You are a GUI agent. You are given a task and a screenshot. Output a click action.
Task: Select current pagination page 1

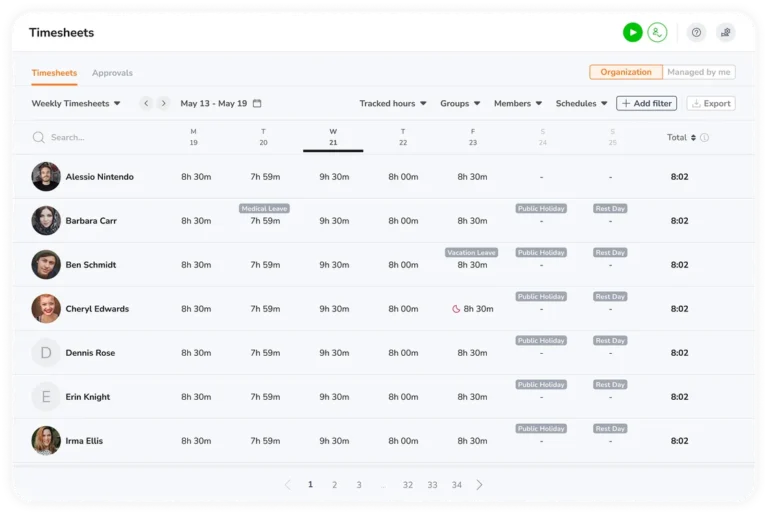[x=311, y=485]
